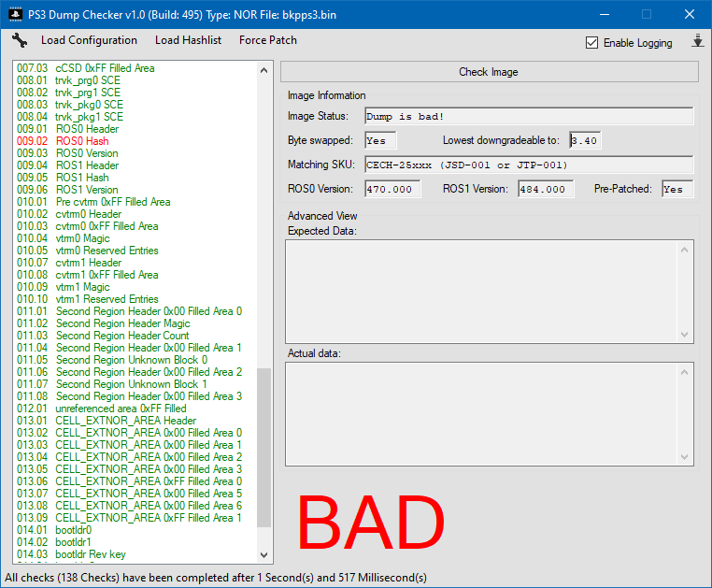Select the bootldr Rev key list entry
The height and width of the screenshot is (588, 712).
[91, 554]
